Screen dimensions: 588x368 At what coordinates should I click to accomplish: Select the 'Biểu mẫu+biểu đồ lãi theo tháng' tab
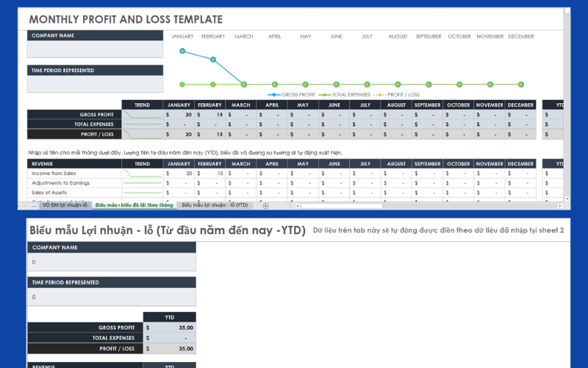[x=134, y=205]
